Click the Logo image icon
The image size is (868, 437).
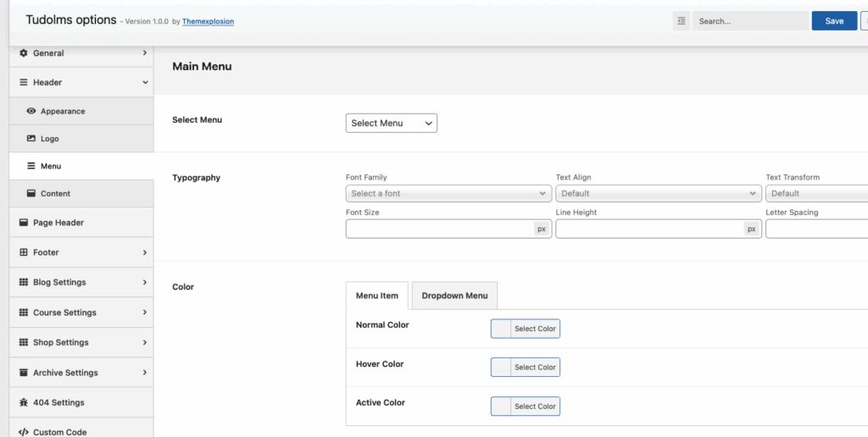point(31,139)
